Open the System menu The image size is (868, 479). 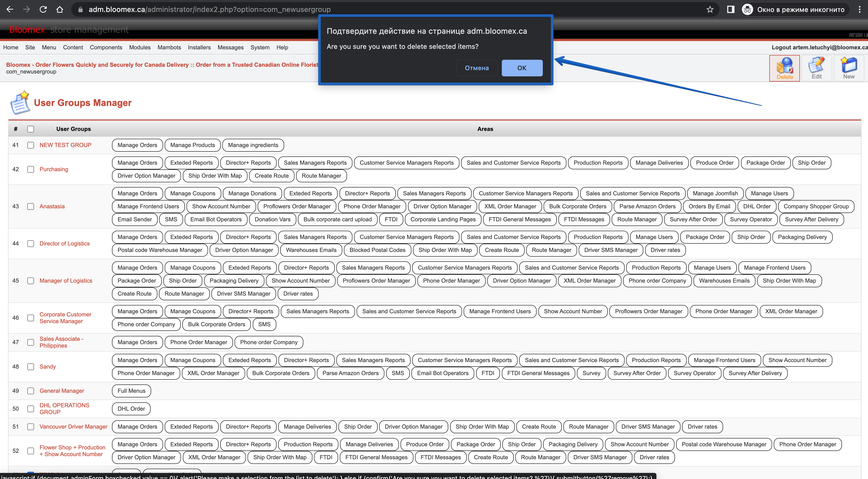point(260,48)
